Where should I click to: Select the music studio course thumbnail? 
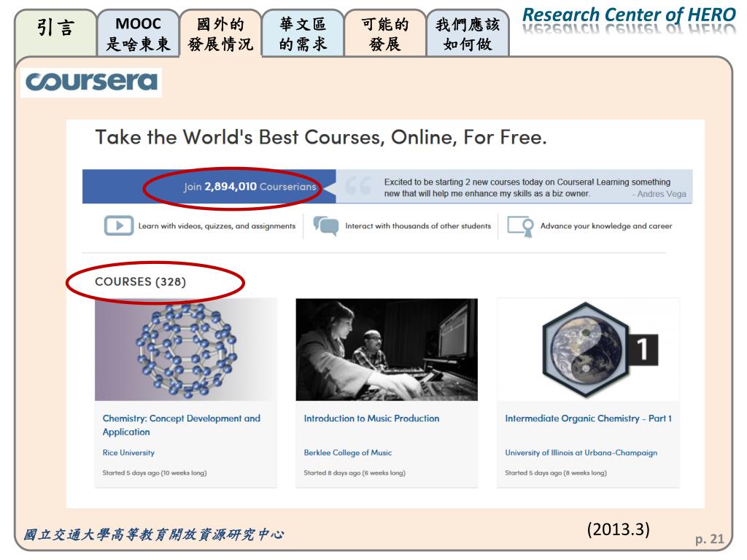(387, 349)
